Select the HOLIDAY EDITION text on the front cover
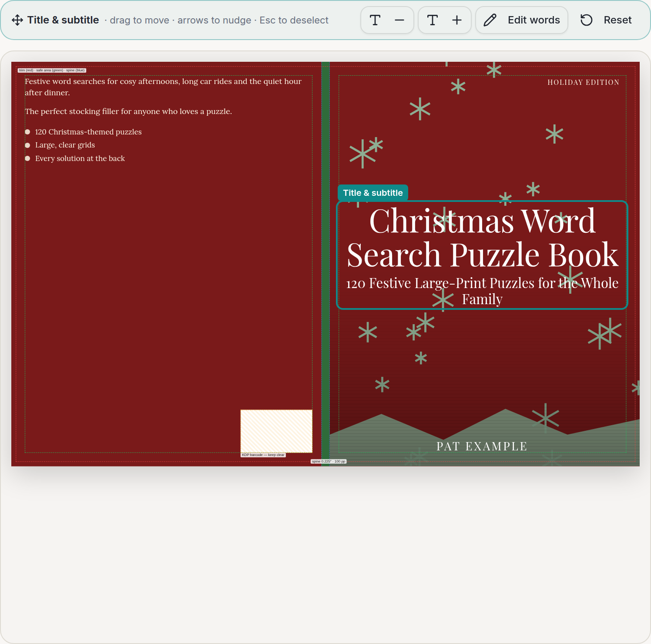This screenshot has width=651, height=644. [583, 82]
